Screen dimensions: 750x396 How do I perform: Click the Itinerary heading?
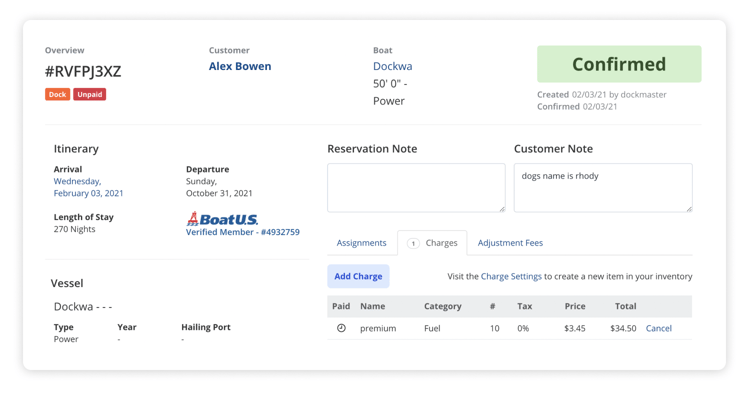(x=76, y=149)
